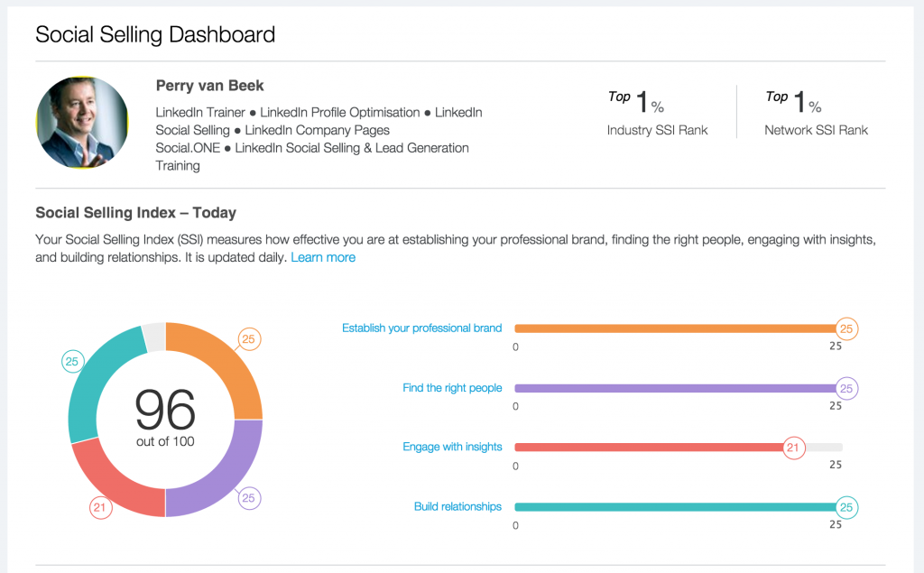
Task: Click the orange 25 badge on donut chart
Action: click(249, 339)
